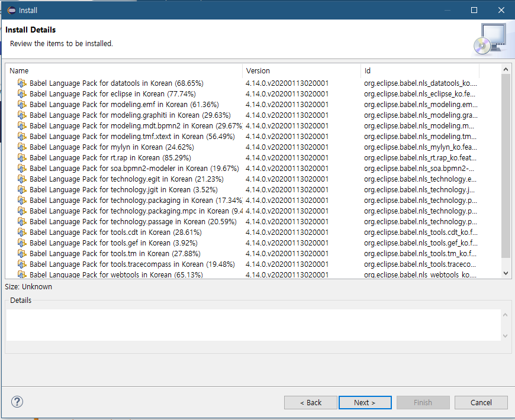Click the eclipse language pack feature icon

pyautogui.click(x=22, y=94)
